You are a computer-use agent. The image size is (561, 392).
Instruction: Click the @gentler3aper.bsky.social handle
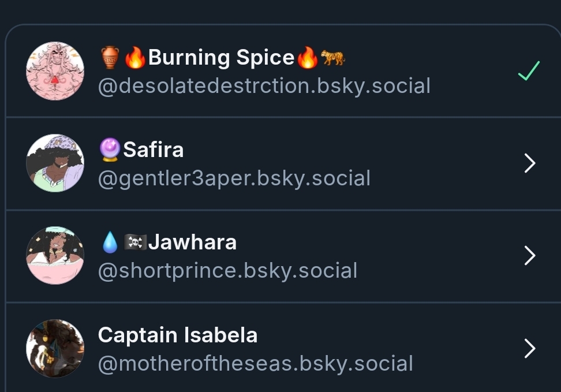[x=234, y=178]
